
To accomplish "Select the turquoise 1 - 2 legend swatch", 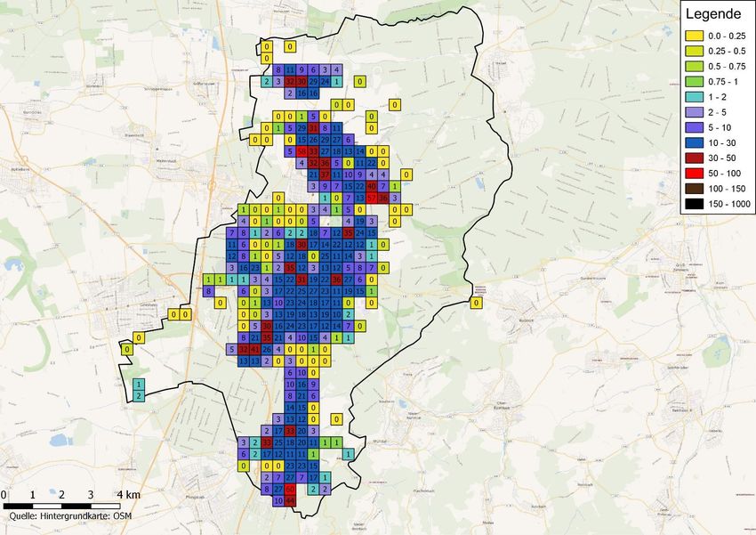I will 694,97.
